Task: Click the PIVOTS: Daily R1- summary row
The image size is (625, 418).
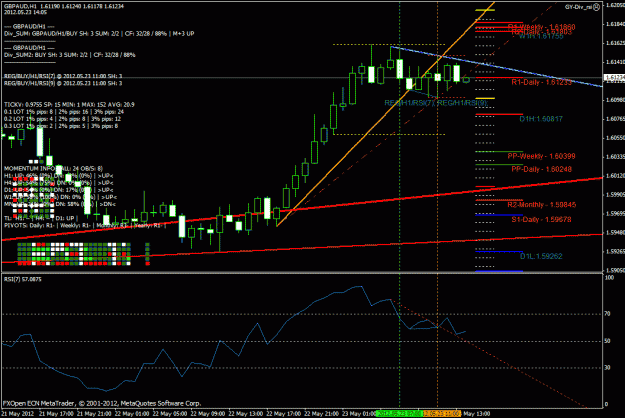Action: [85, 226]
